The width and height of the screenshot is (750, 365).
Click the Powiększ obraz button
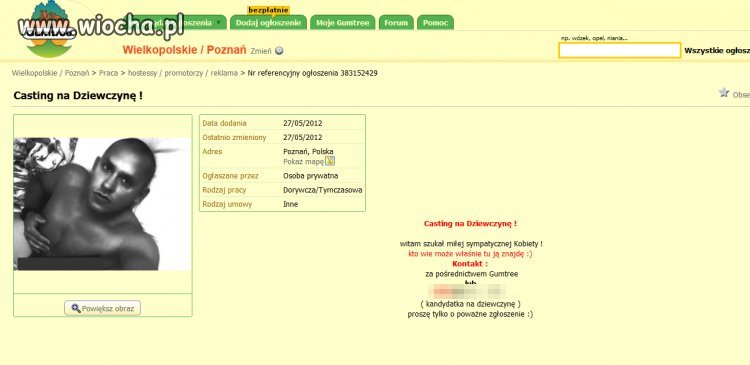pos(103,308)
